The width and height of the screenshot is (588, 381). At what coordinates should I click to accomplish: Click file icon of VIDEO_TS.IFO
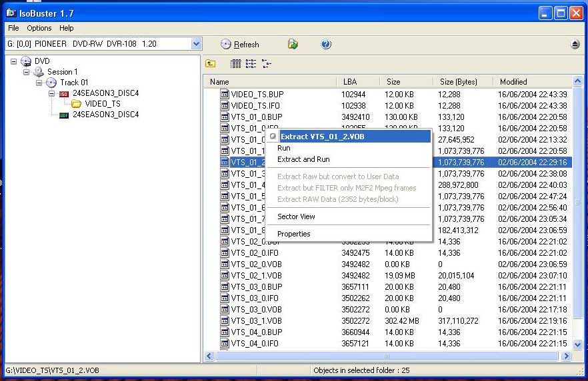pyautogui.click(x=225, y=106)
